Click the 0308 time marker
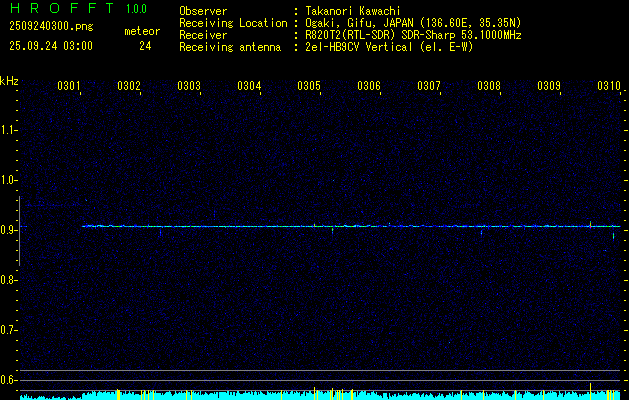629x400 pixels. click(x=489, y=86)
